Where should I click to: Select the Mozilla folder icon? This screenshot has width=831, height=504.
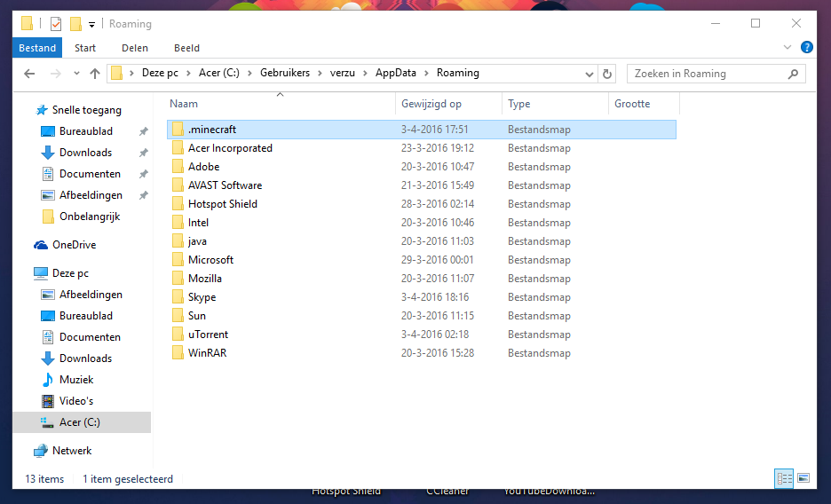178,279
